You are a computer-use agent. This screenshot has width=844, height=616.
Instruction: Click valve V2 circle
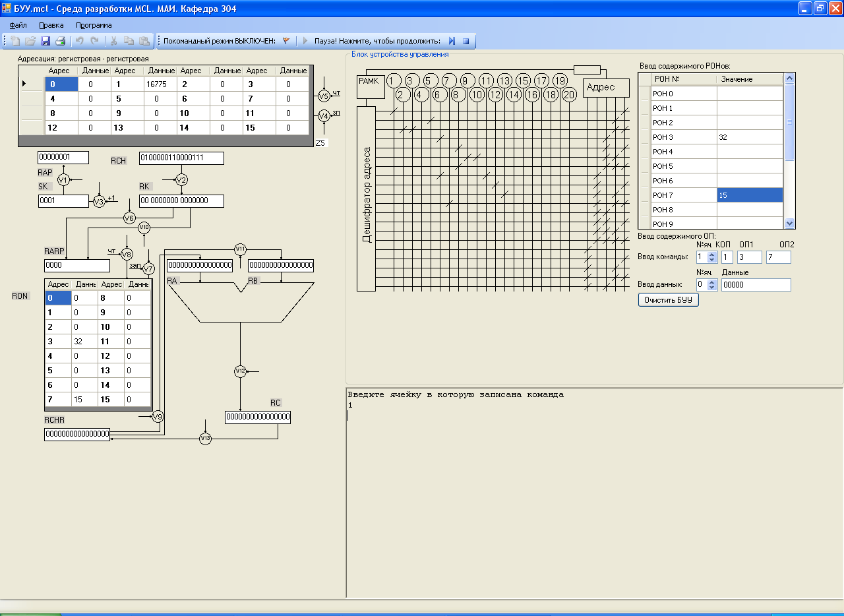[181, 179]
